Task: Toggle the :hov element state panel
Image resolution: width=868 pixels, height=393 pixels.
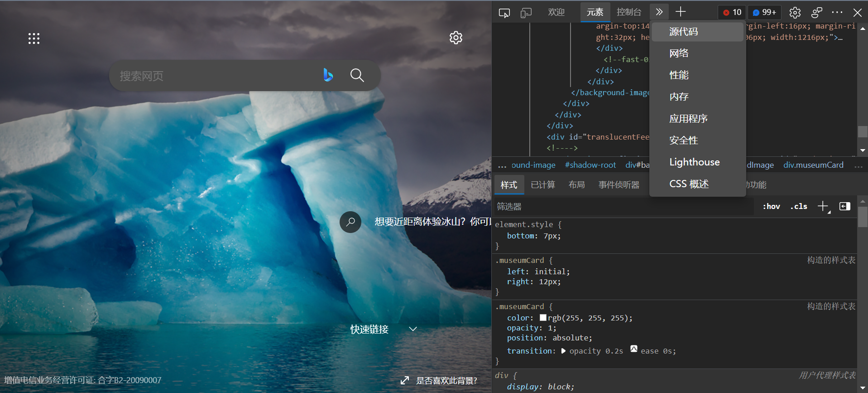Action: 771,207
